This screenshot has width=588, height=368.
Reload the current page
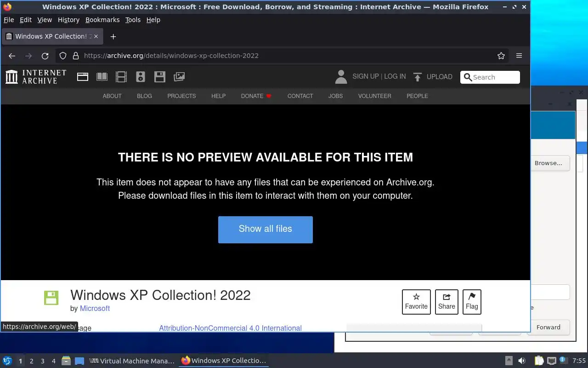click(45, 56)
